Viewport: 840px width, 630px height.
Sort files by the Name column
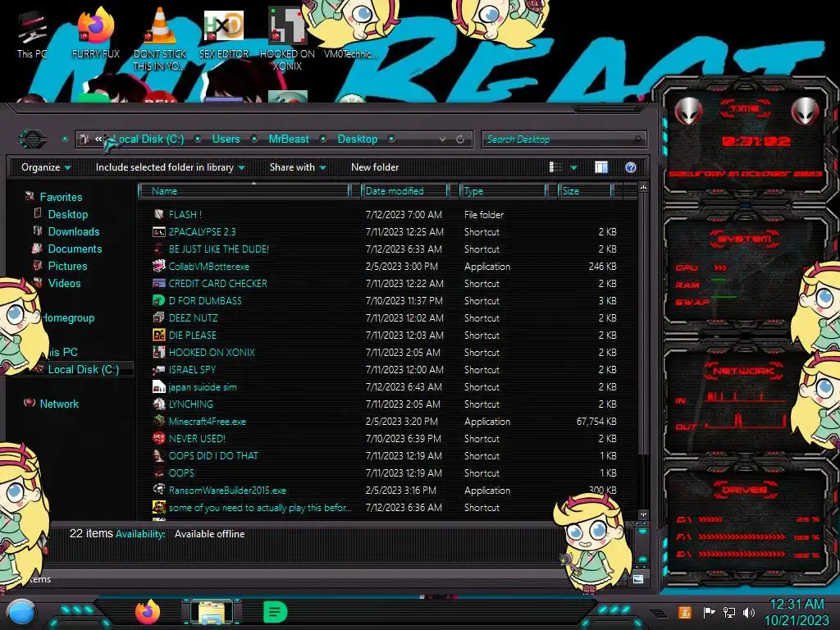pyautogui.click(x=244, y=190)
